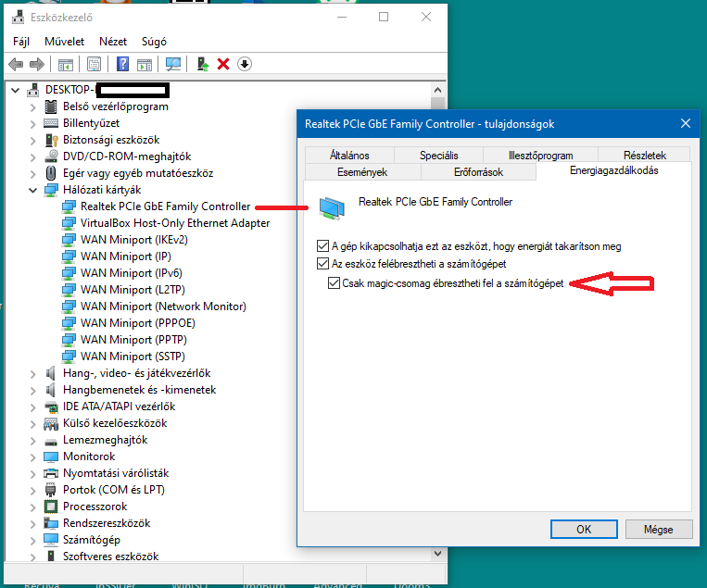This screenshot has height=588, width=707.
Task: Select Realtek PCIe GbE Family Controller in tree
Action: click(x=165, y=206)
